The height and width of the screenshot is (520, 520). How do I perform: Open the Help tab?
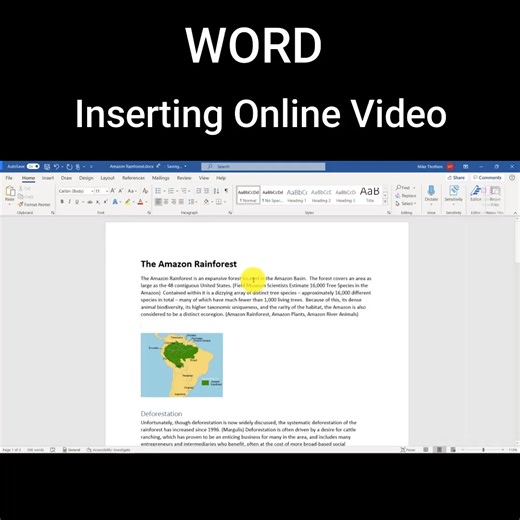[221, 178]
